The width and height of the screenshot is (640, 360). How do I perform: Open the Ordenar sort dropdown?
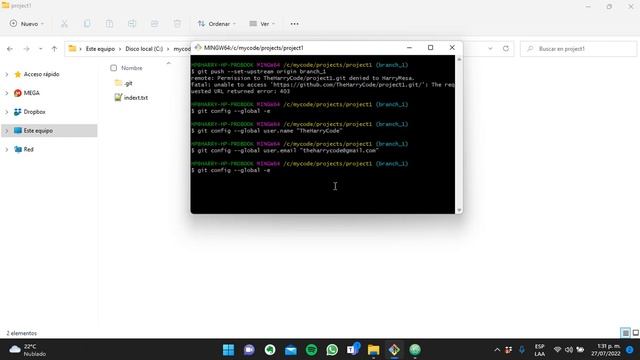217,24
